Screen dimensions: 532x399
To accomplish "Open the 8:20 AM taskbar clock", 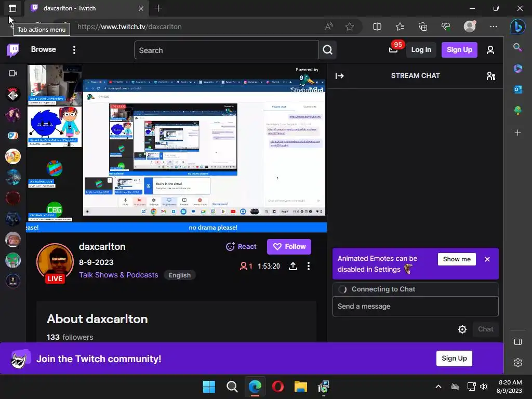I will 510,387.
